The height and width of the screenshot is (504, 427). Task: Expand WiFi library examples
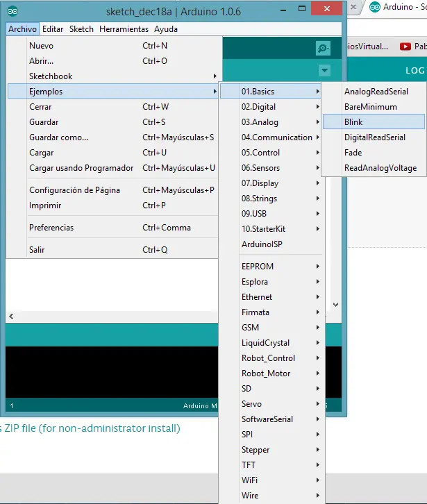tap(271, 480)
